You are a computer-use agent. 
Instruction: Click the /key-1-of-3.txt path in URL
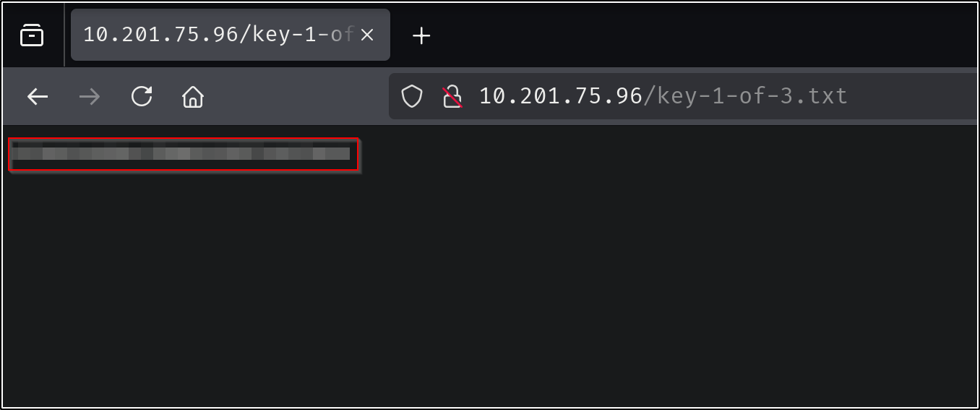tap(744, 96)
